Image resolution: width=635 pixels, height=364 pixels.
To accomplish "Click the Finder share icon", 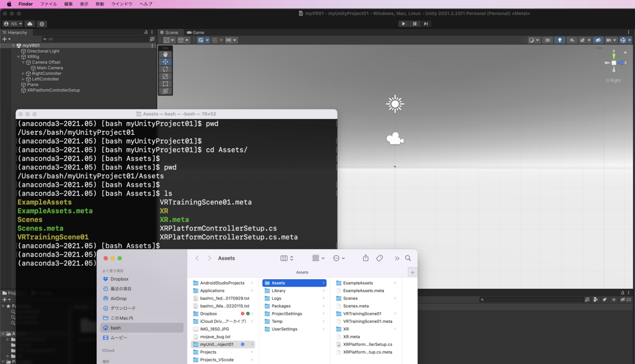I will click(365, 258).
